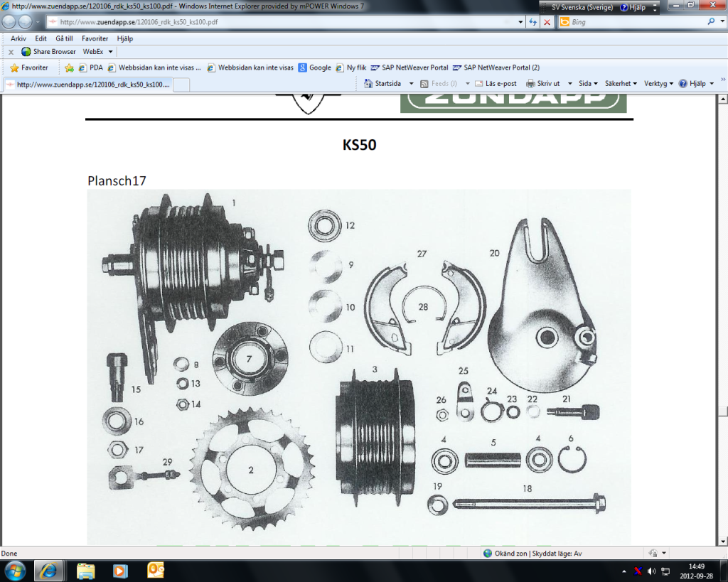Open the Ny flik favorites link

[x=351, y=68]
